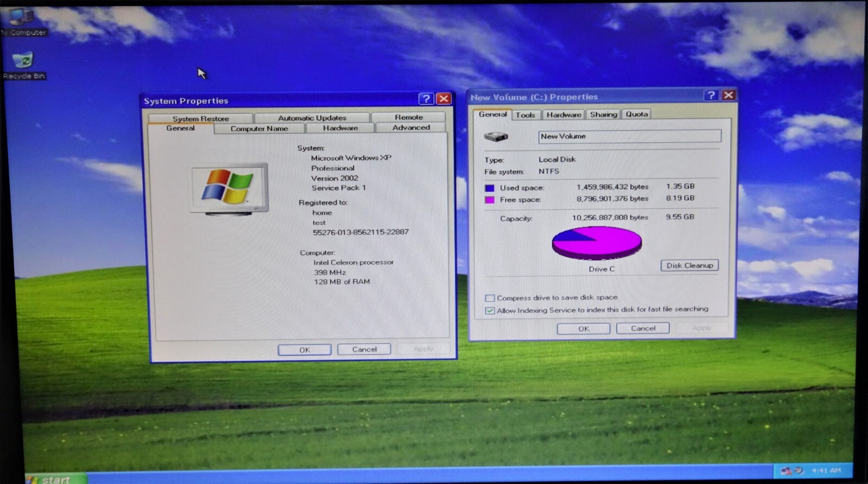Screen dimensions: 868x484
Task: Click the 128 MB of RAM text
Action: click(342, 282)
